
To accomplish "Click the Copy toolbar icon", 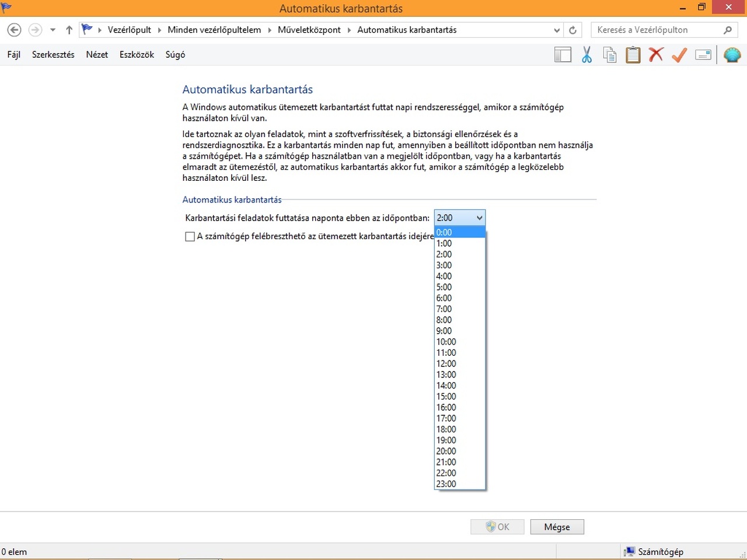I will (x=610, y=55).
